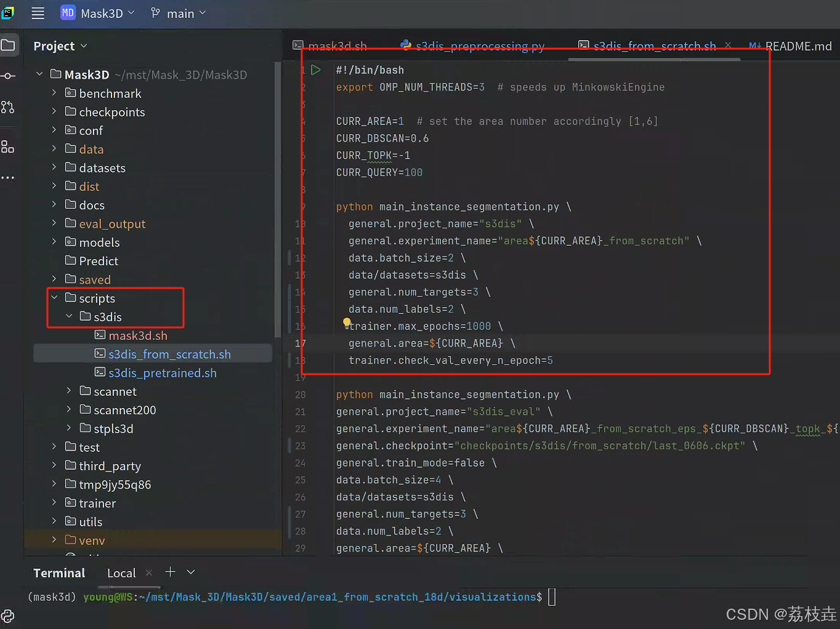This screenshot has height=629, width=840.
Task: Close the Local terminal tab
Action: [x=149, y=573]
